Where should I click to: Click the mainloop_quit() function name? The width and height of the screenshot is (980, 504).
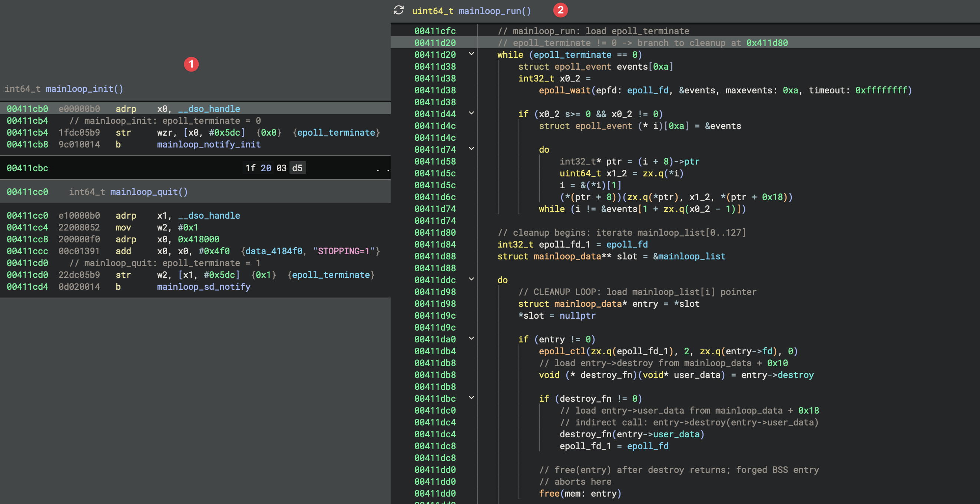[x=149, y=192]
